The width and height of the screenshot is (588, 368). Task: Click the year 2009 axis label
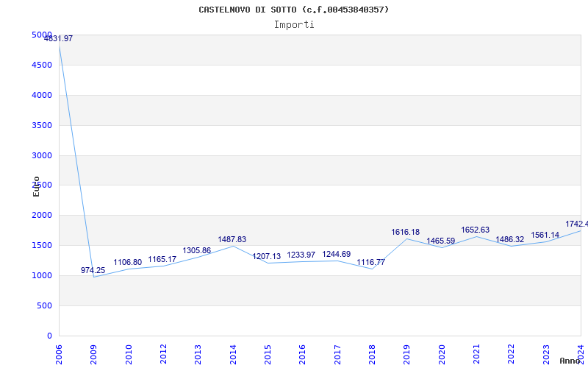[x=94, y=355]
